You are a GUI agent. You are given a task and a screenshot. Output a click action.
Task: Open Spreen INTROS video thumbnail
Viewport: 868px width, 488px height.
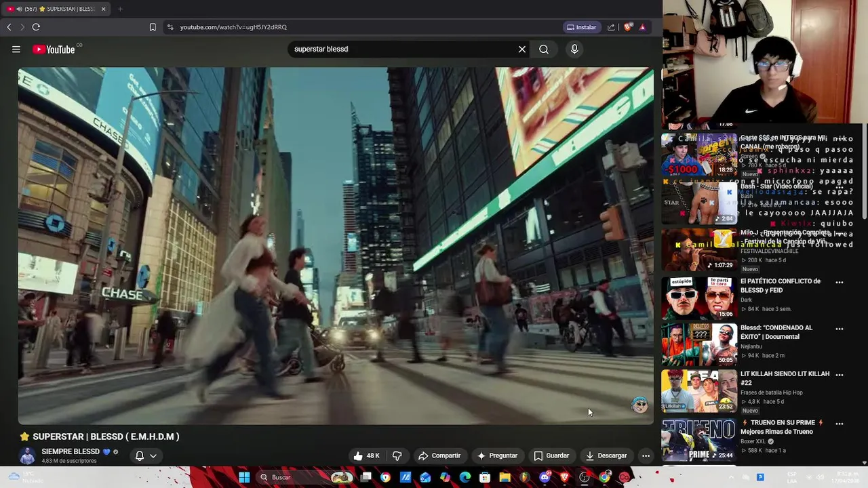(x=699, y=154)
